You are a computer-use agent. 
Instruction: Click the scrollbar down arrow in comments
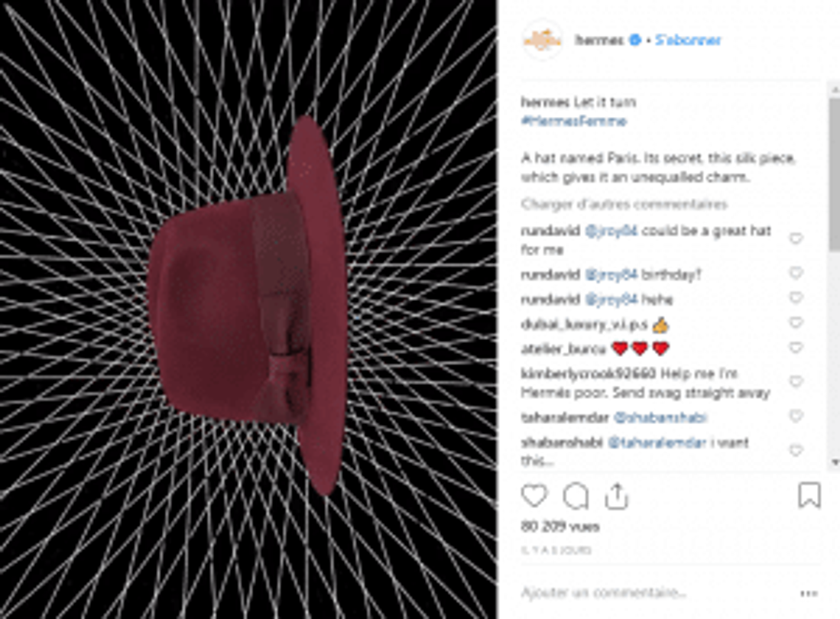coord(835,462)
